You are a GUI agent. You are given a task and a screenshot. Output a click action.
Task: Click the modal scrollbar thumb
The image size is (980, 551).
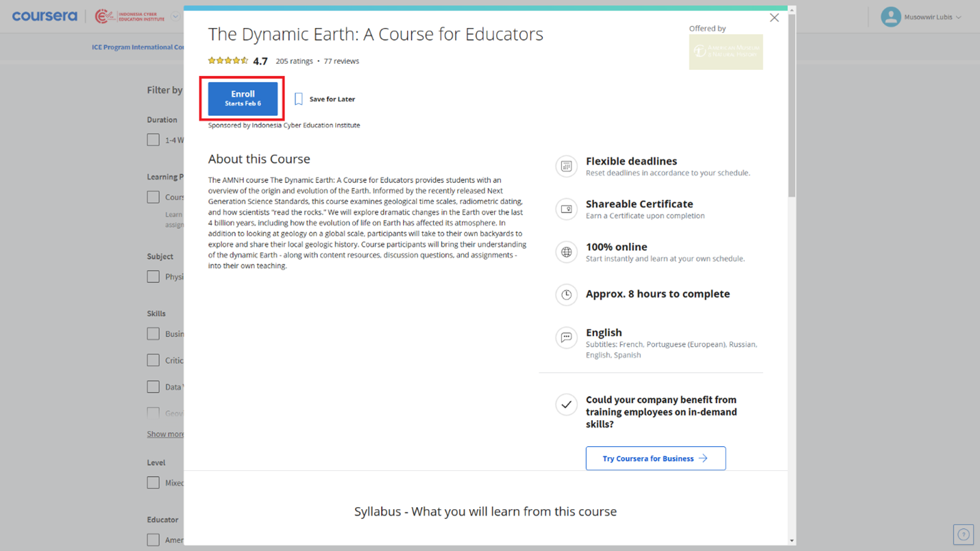point(792,106)
